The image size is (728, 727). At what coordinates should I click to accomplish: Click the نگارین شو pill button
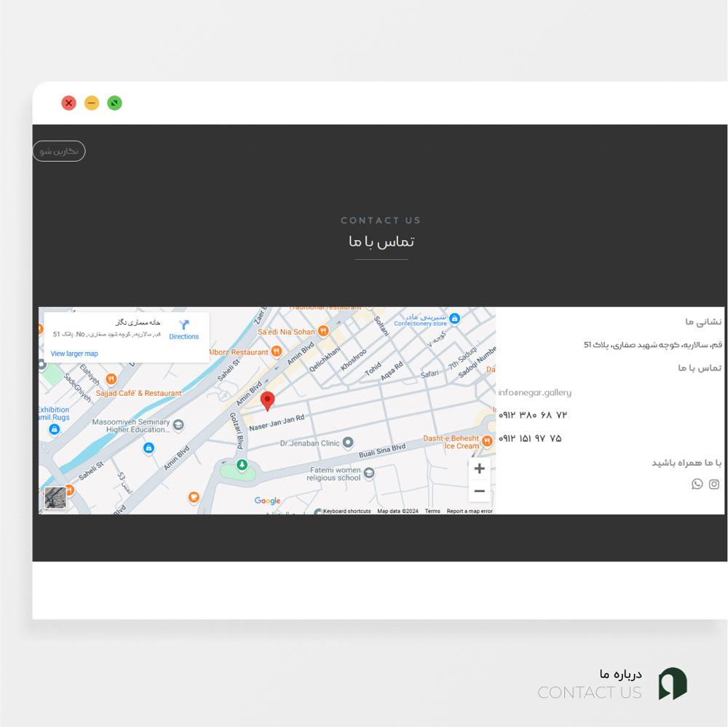[x=59, y=151]
